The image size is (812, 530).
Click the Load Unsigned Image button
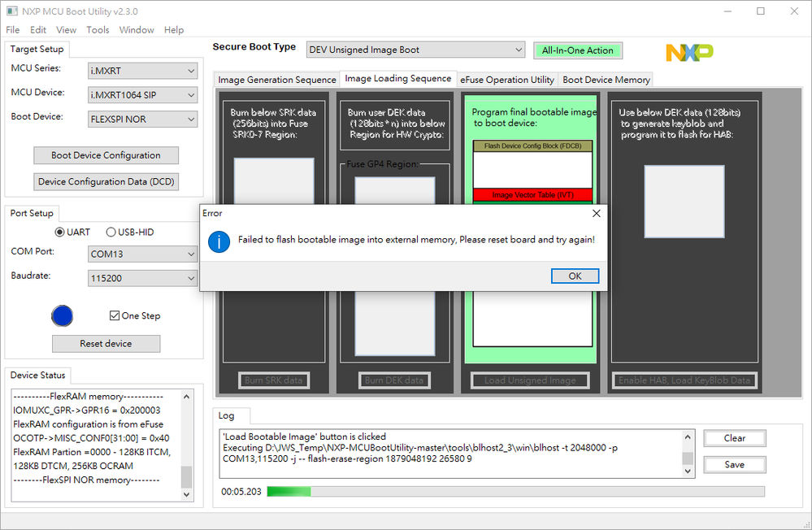click(530, 380)
